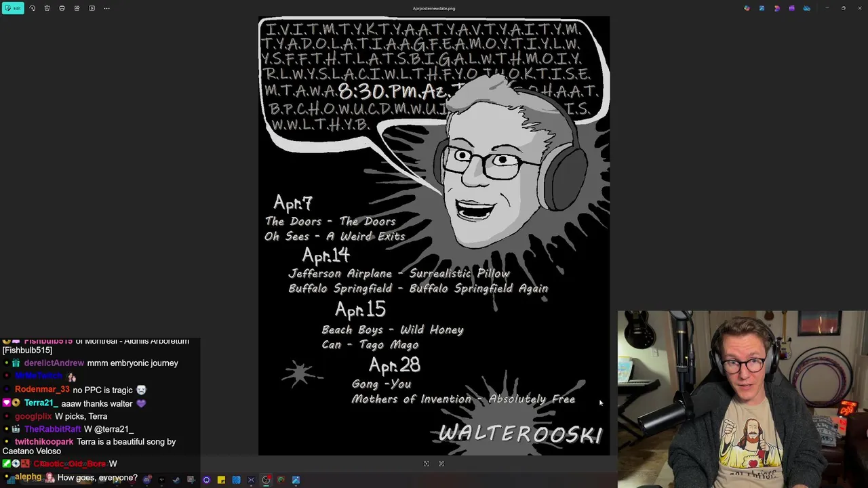Open Microsoft 365 Copilot icon in title bar
Viewport: 868px width, 488px height.
click(747, 8)
